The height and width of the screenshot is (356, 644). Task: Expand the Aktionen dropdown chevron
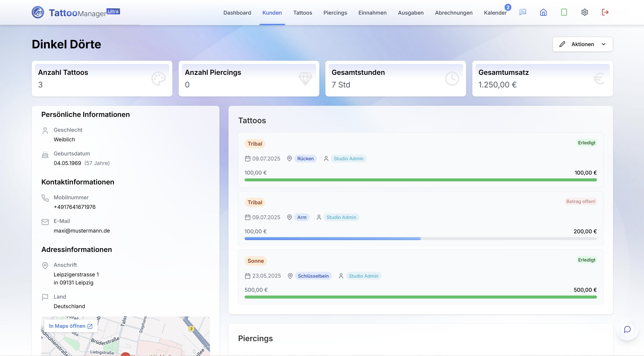coord(603,44)
